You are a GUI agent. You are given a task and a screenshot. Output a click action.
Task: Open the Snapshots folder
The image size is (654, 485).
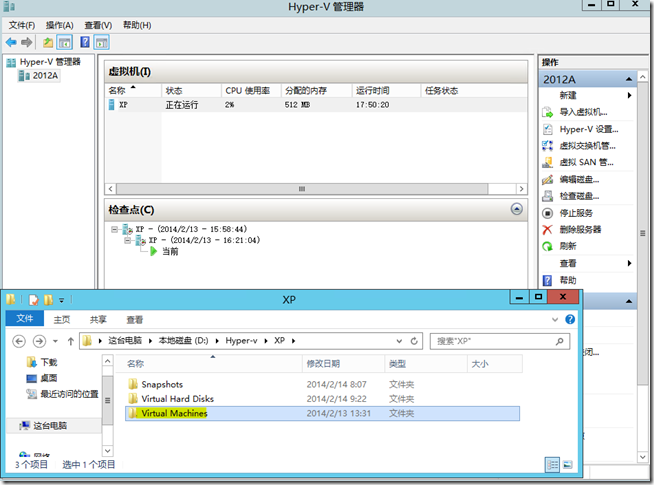[162, 384]
